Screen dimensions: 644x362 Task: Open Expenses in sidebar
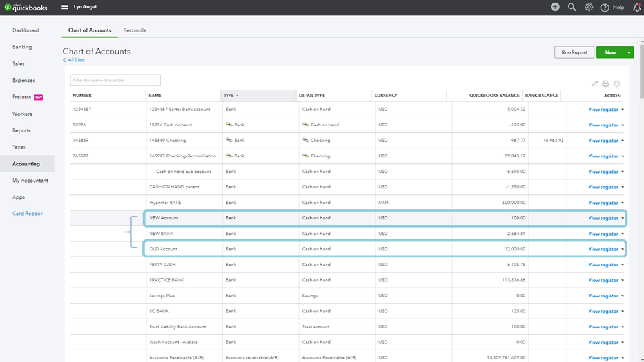[23, 81]
